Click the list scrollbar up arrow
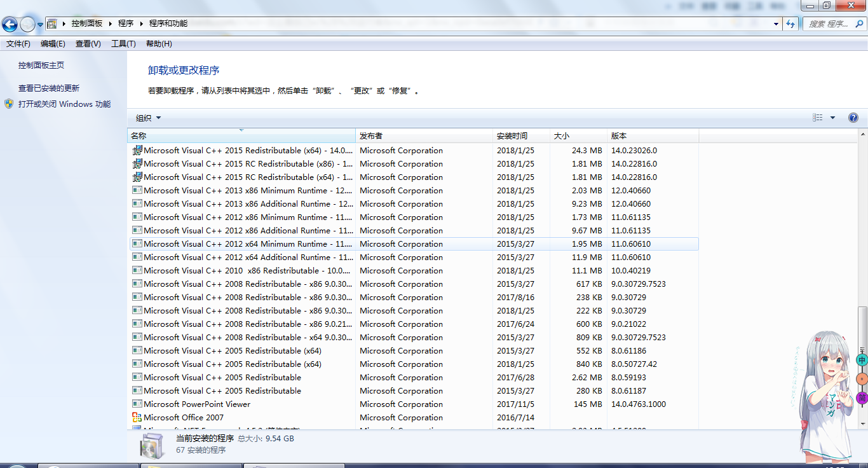 (862, 135)
